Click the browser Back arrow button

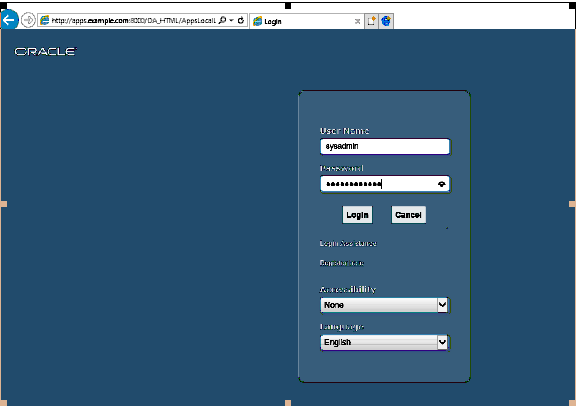[9, 19]
